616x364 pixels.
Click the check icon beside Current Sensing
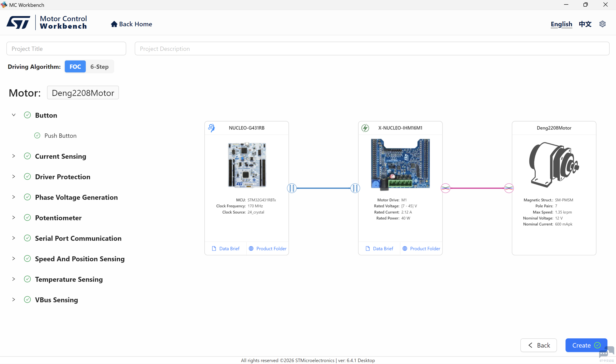pos(27,156)
